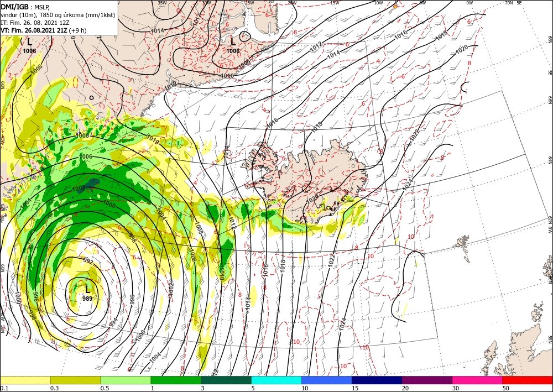Image resolution: width=553 pixels, height=392 pixels.
Task: Click the DMI/IGB title text
Action: [14, 6]
